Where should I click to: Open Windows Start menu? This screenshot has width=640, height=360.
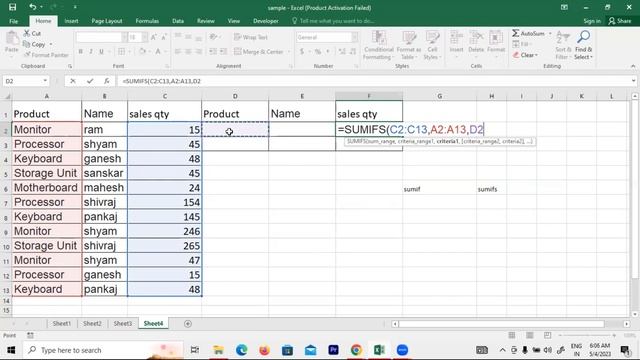point(11,350)
